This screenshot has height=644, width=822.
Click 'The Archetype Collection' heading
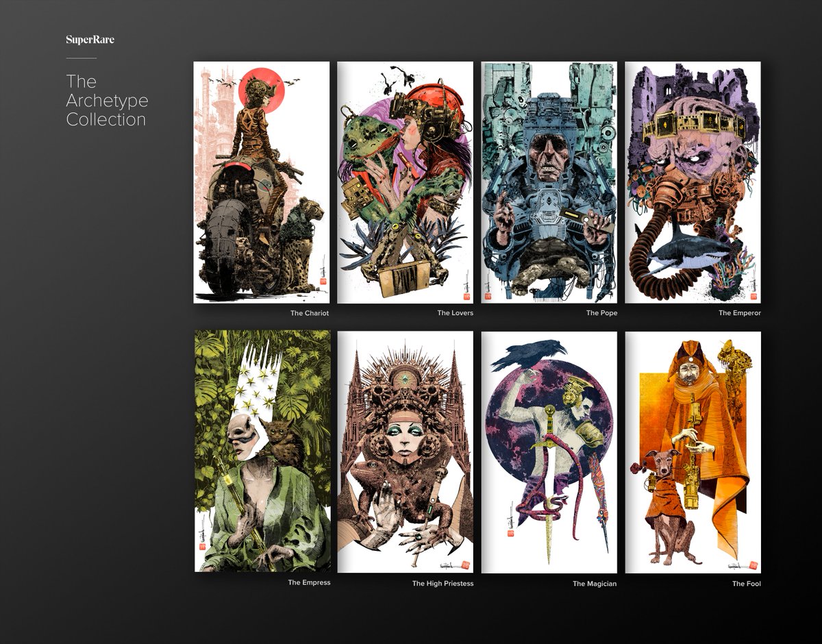(x=107, y=100)
